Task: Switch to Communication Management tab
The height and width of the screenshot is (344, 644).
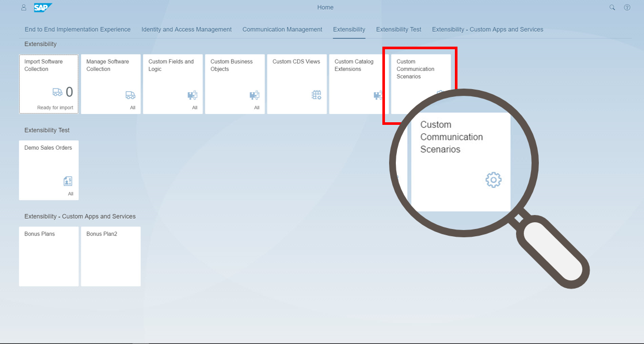Action: pyautogui.click(x=282, y=30)
